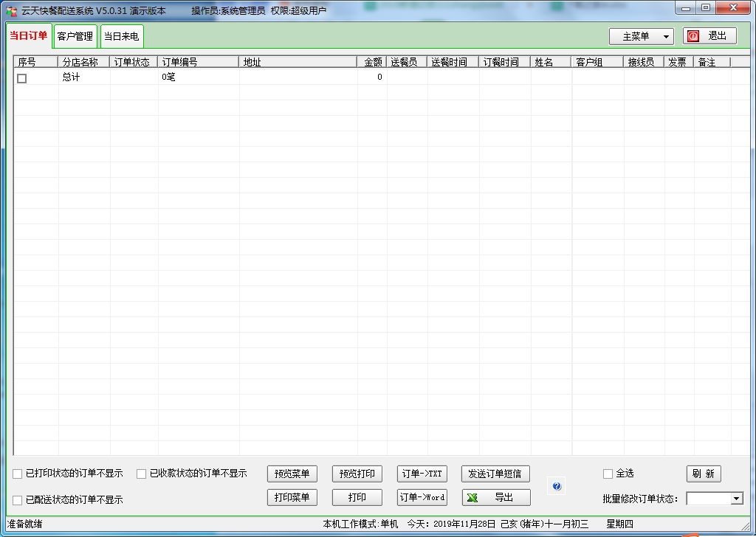Toggle 已打印状态的订单不显示 checkbox

[x=18, y=474]
